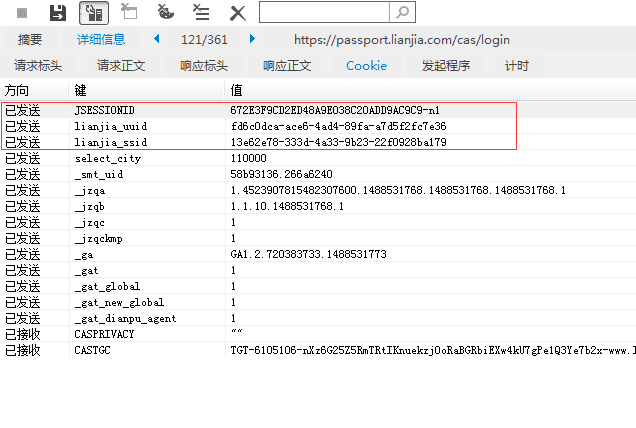Focus the toolbar search input box
Screen dimensions: 636x428
[x=324, y=12]
